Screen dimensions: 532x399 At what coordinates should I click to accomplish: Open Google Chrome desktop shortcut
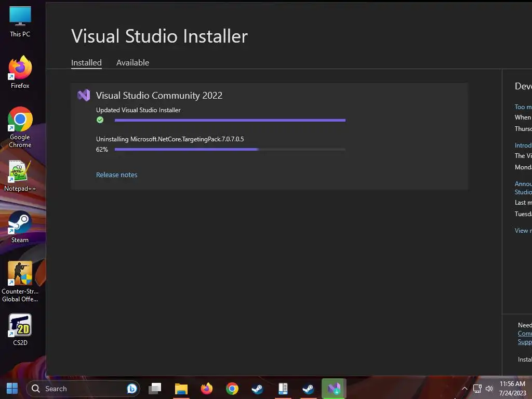click(x=20, y=127)
